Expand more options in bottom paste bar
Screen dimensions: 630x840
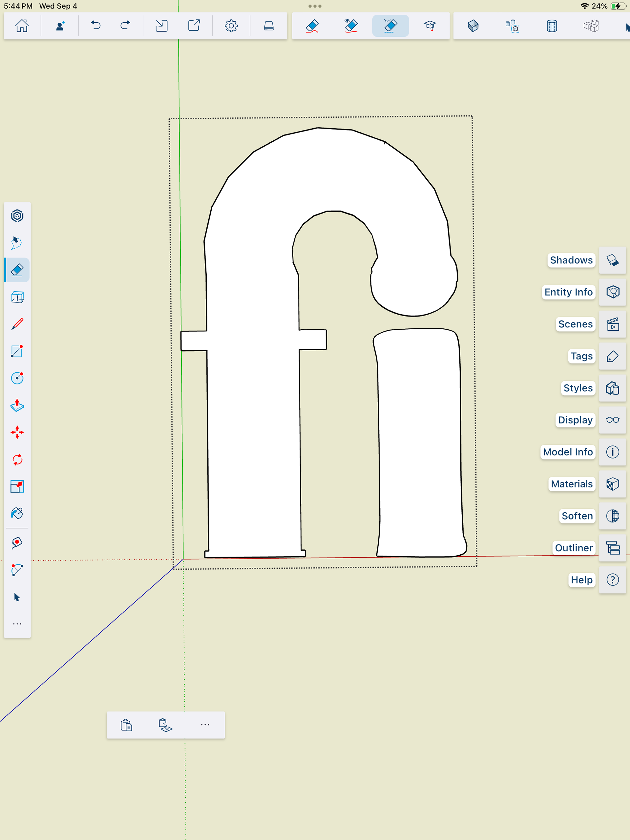[x=205, y=725]
